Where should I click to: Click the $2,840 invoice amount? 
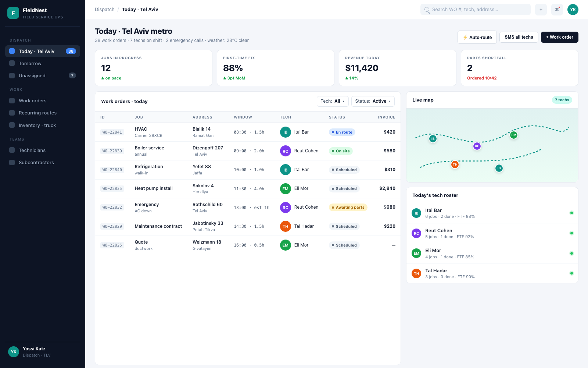pyautogui.click(x=387, y=188)
